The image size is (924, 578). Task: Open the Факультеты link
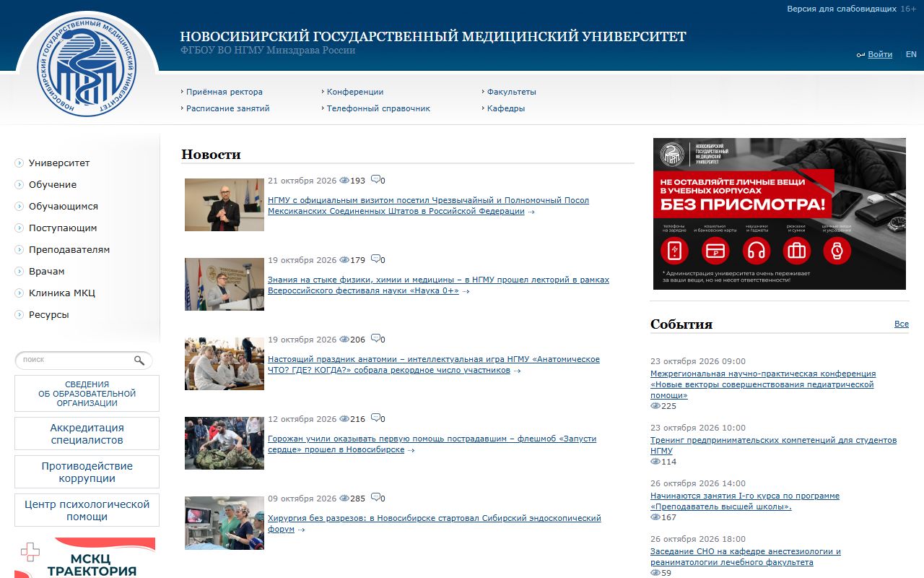(x=512, y=92)
